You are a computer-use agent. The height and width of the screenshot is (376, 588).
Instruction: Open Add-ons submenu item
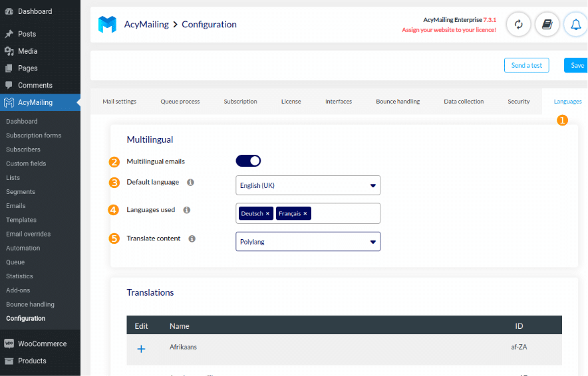[x=18, y=290]
